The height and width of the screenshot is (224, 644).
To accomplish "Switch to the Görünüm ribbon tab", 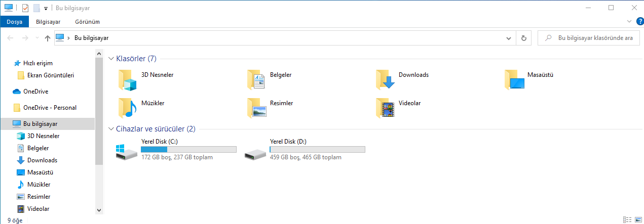I will pyautogui.click(x=87, y=22).
